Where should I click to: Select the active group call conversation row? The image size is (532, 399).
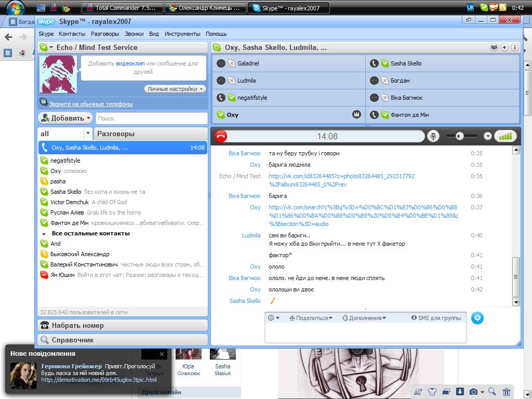pyautogui.click(x=123, y=148)
